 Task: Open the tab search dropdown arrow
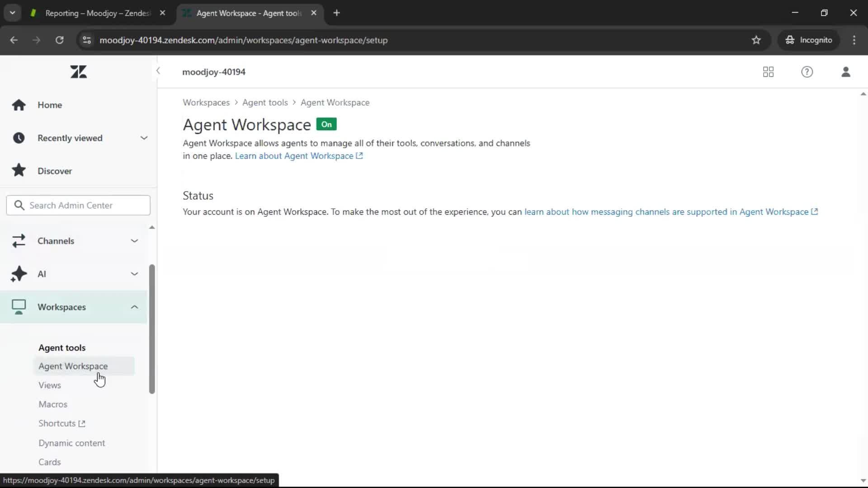click(x=13, y=13)
